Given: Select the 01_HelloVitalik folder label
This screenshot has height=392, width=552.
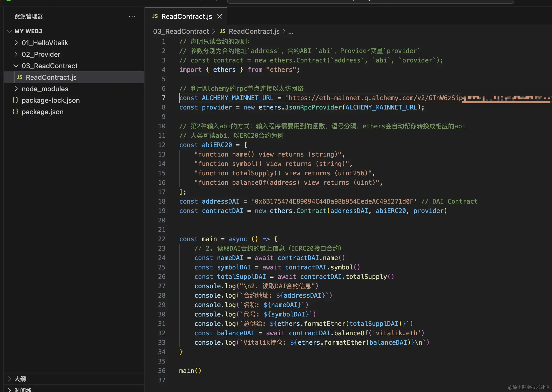Looking at the screenshot, I should click(x=45, y=43).
